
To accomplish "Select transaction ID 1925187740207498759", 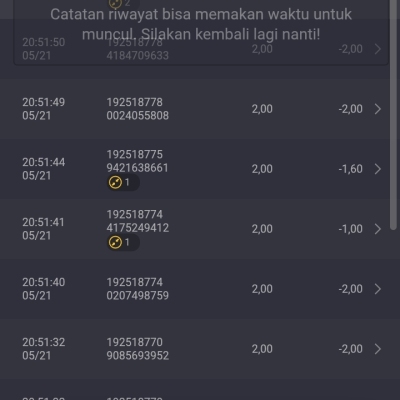I will coord(138,289).
